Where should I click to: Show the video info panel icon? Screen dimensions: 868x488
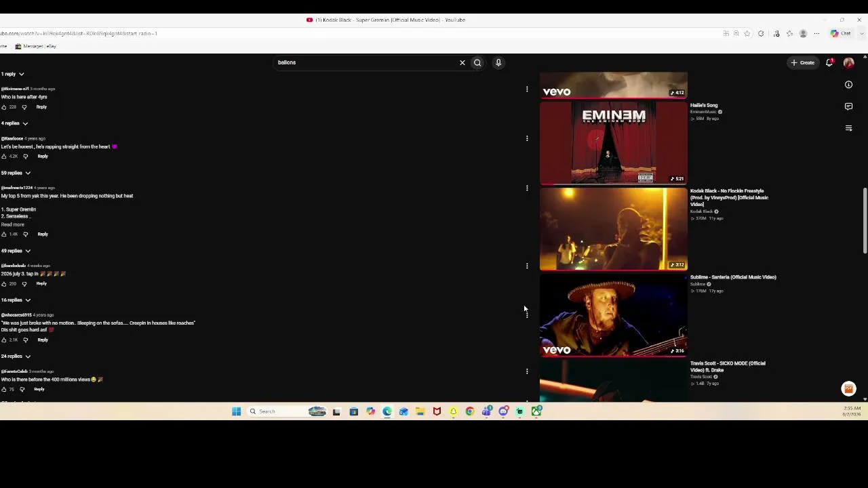(848, 85)
